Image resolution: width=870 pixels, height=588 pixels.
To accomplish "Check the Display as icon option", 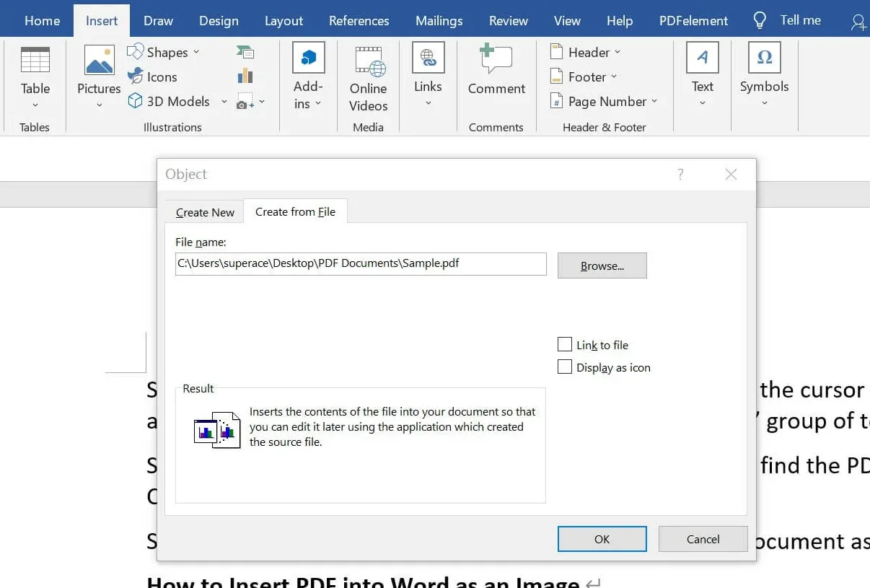I will pyautogui.click(x=565, y=367).
